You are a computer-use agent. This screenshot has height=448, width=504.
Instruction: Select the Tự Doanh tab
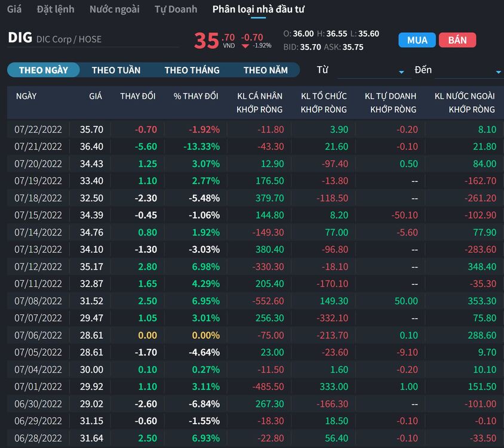[176, 9]
